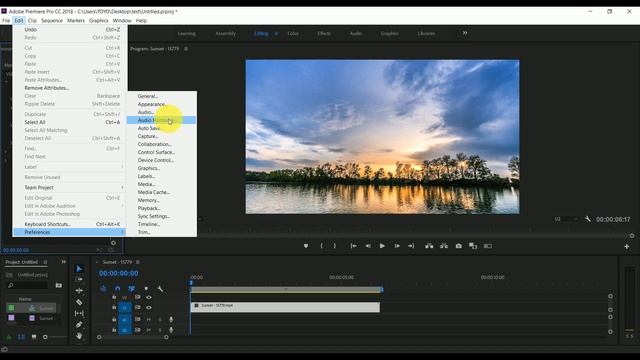Show more workspaces overflow chevron

(464, 33)
